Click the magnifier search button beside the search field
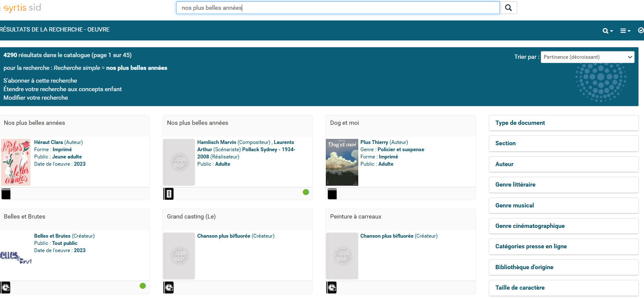Viewport: 644px width, 299px height. pos(508,8)
